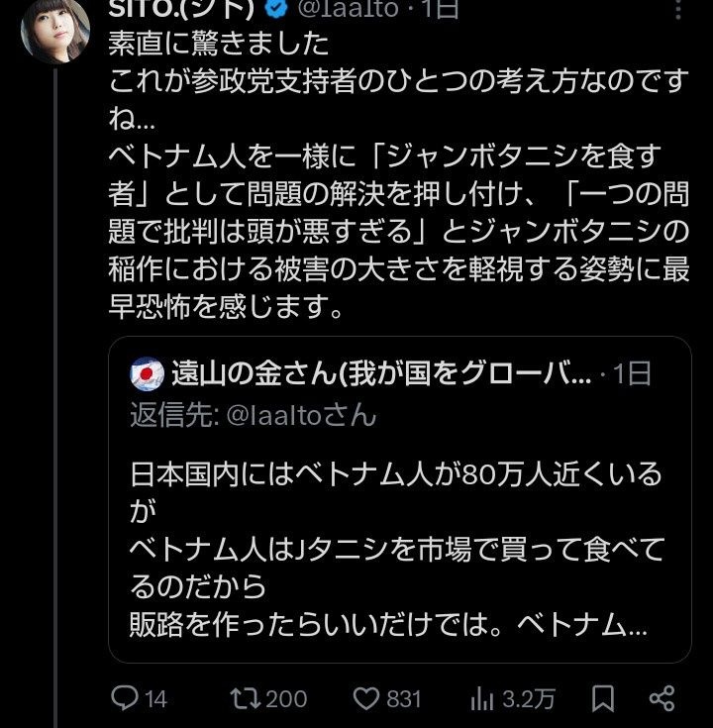Tap the share icon
The width and height of the screenshot is (713, 728).
coord(664,699)
